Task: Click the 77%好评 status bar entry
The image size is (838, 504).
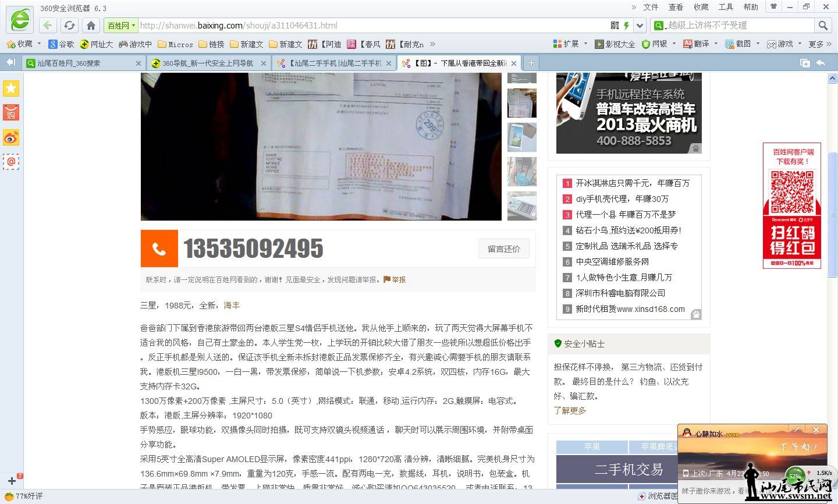Action: pyautogui.click(x=24, y=496)
